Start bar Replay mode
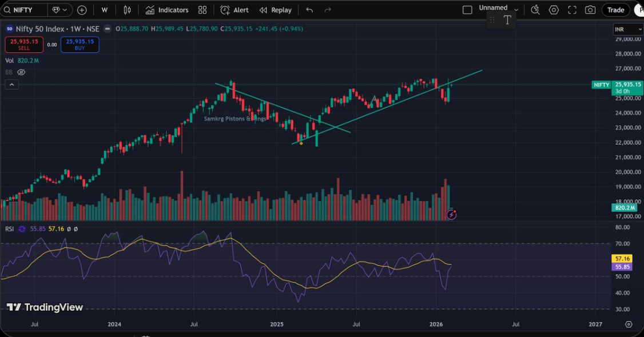This screenshot has width=644, height=337. click(275, 10)
